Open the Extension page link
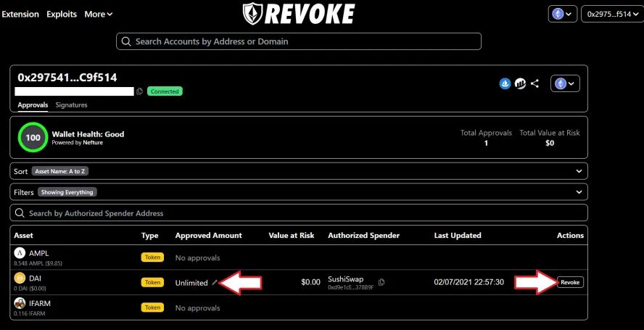Image resolution: width=644 pixels, height=330 pixels. tap(20, 14)
